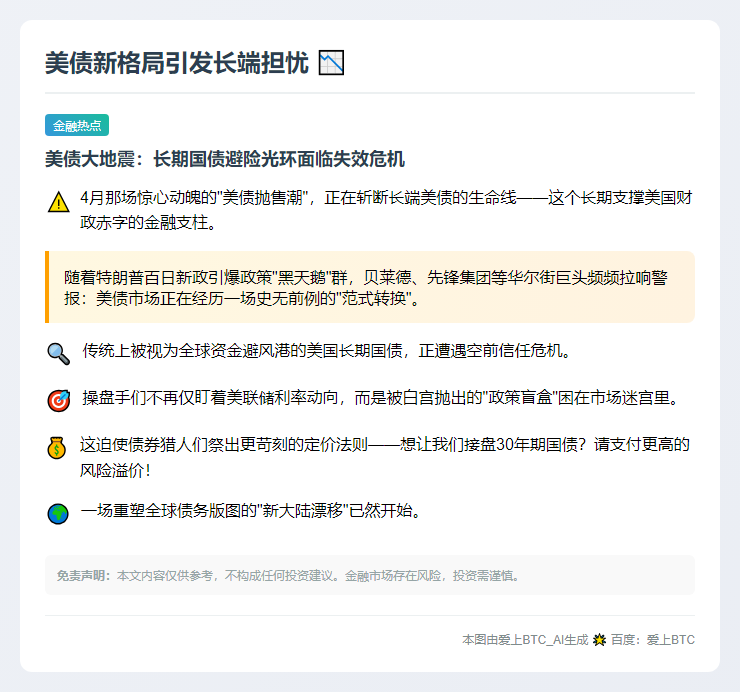
Task: Click the sparkle star icon in the footer
Action: 599,640
